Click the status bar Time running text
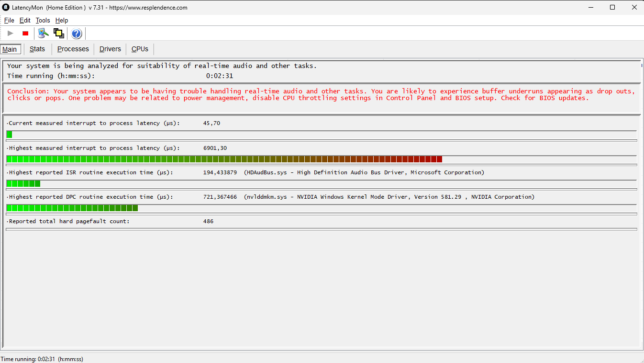This screenshot has width=644, height=363. (x=42, y=359)
